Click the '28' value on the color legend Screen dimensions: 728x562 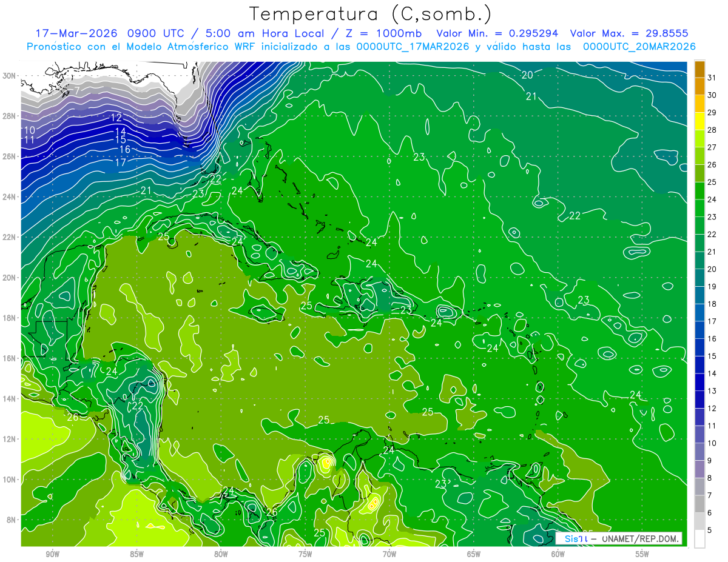[x=712, y=130]
